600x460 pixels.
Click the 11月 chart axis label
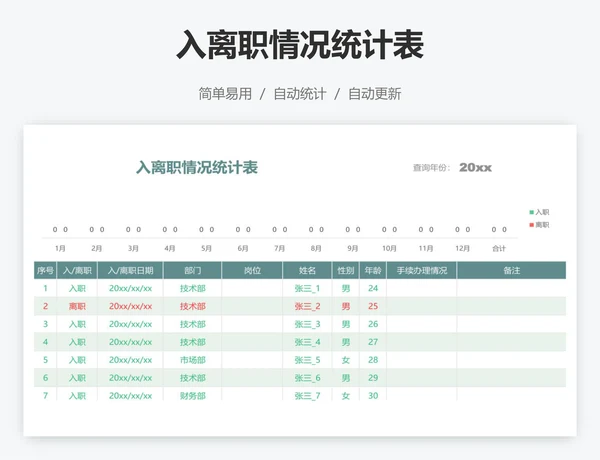(x=426, y=248)
